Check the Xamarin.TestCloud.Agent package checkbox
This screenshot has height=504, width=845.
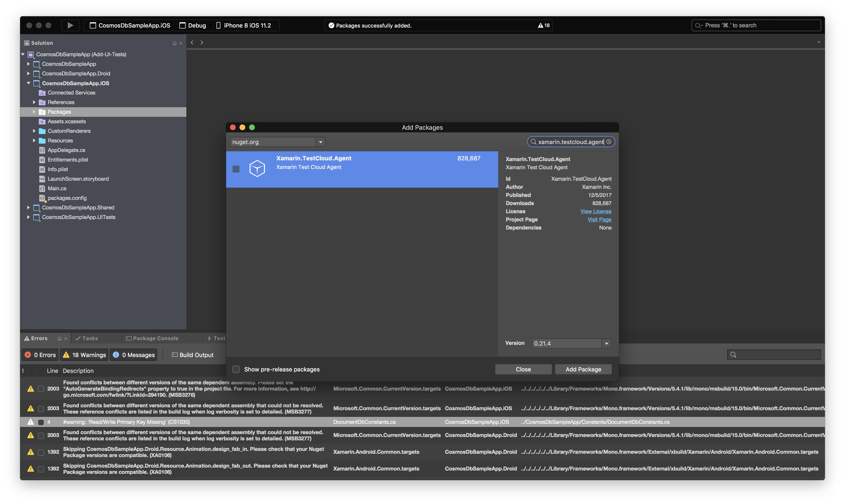point(236,168)
